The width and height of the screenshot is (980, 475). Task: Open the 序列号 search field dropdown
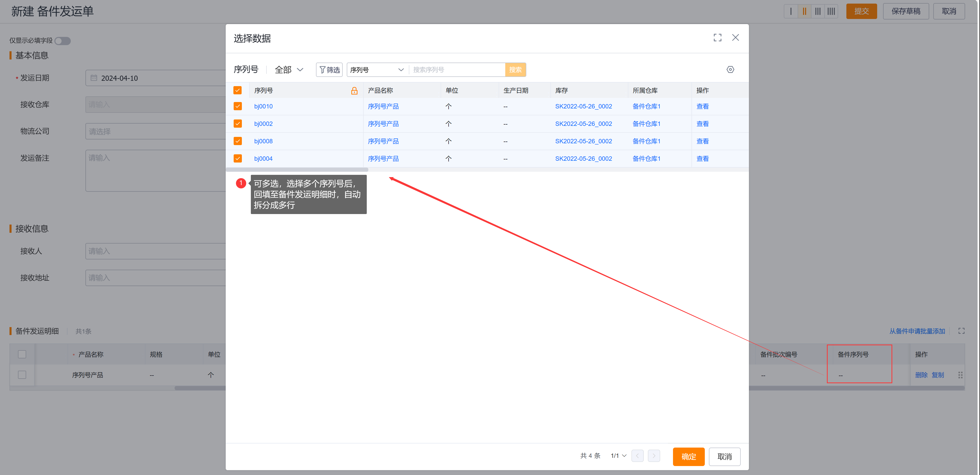[377, 69]
